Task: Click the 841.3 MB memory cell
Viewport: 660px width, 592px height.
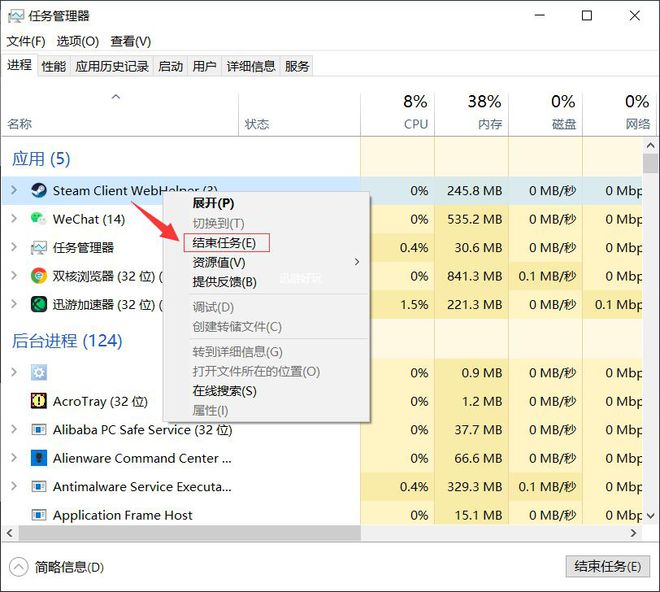Action: click(471, 276)
